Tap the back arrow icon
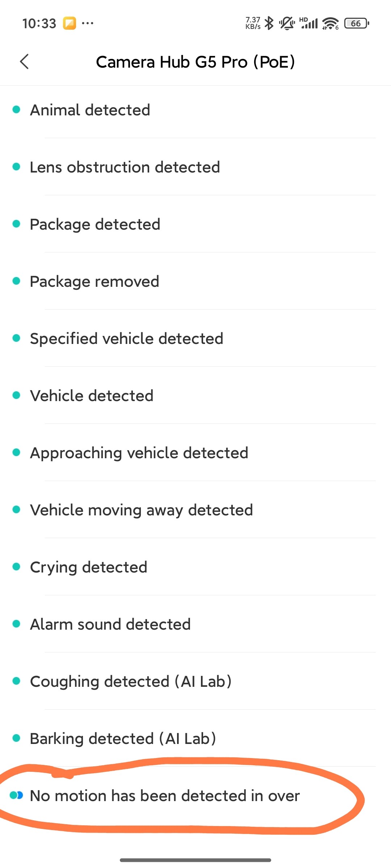This screenshot has width=391, height=868. click(24, 61)
